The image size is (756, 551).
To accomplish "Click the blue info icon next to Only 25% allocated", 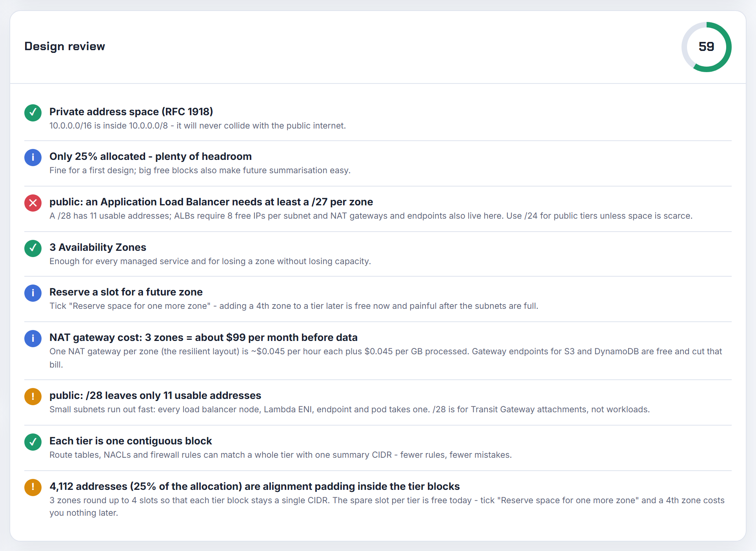I will click(33, 158).
